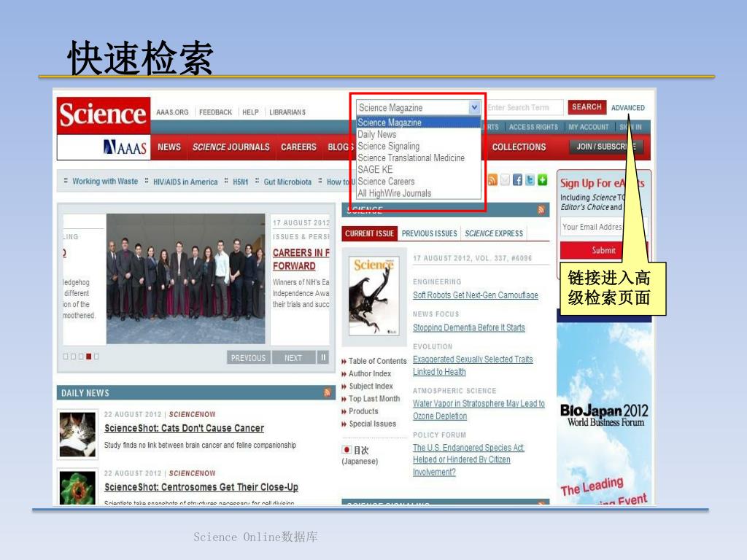This screenshot has height=560, width=747.
Task: Click the email share icon
Action: click(505, 180)
